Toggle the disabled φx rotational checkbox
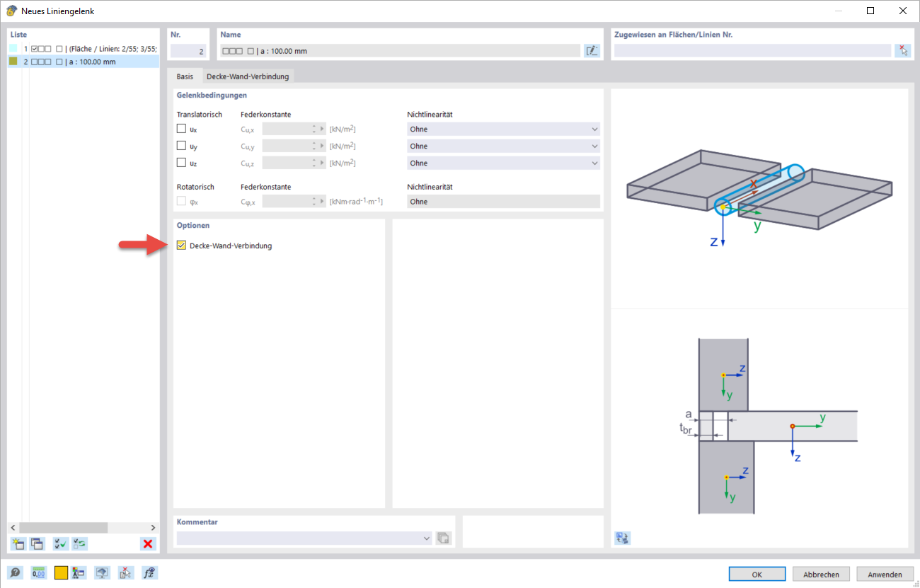The image size is (920, 588). tap(181, 201)
